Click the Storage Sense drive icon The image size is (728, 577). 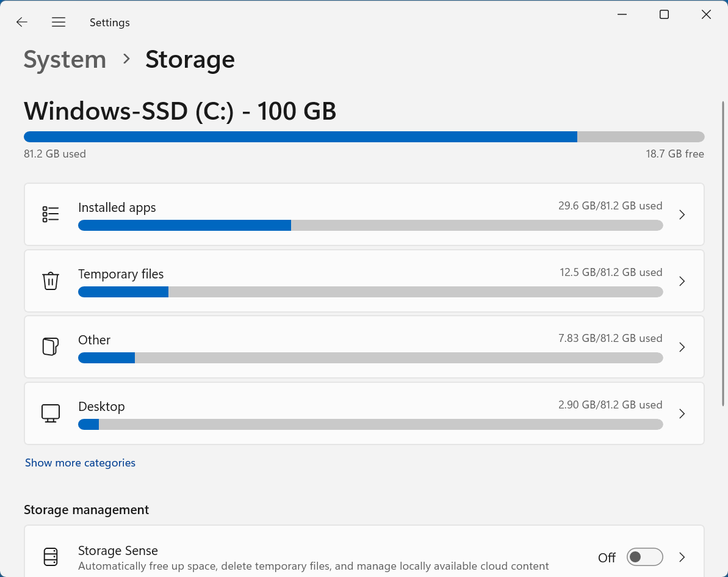tap(51, 556)
